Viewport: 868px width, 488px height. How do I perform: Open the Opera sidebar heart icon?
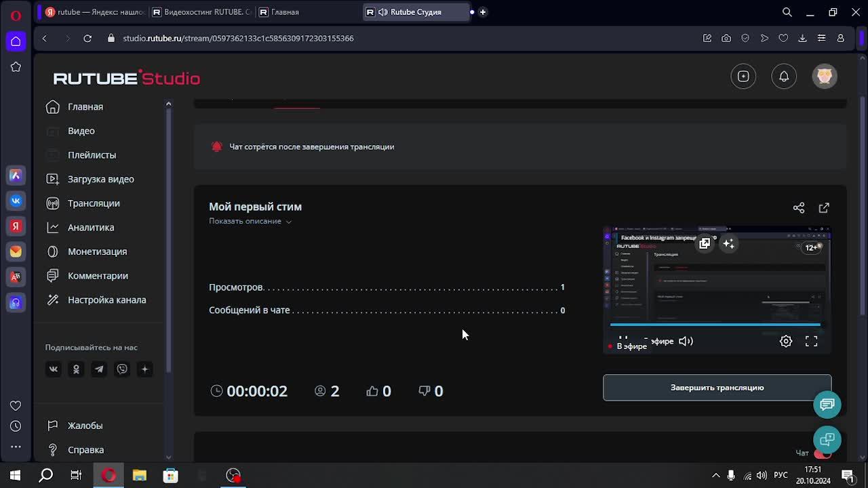pyautogui.click(x=16, y=405)
